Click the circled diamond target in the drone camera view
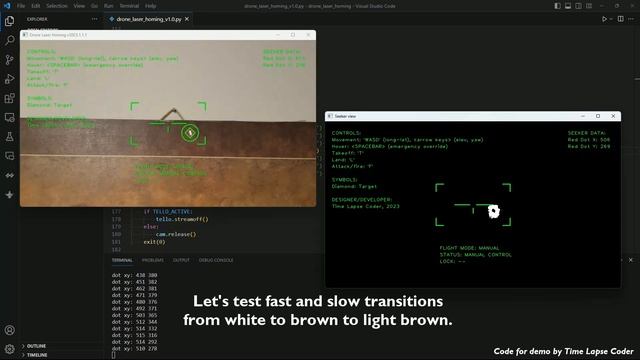 pyautogui.click(x=190, y=133)
